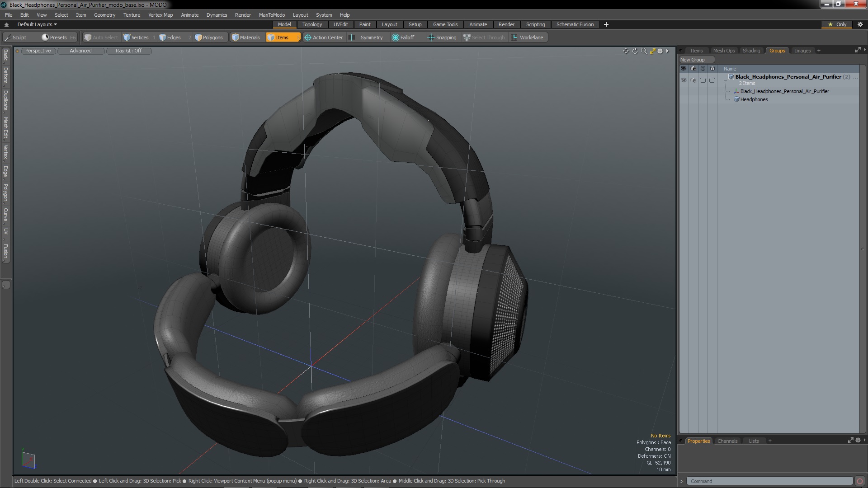
Task: Switch to the Shading tab
Action: click(x=751, y=51)
